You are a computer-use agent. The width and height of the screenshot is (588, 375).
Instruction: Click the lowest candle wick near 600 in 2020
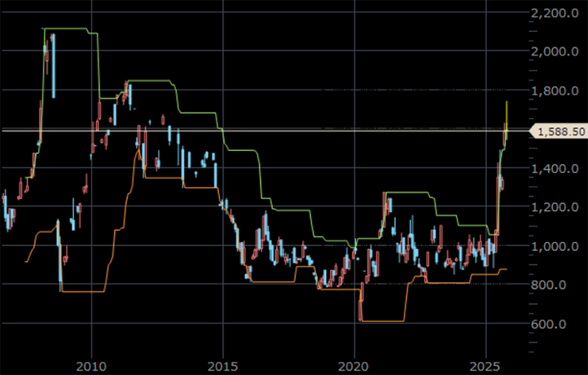[x=359, y=318]
